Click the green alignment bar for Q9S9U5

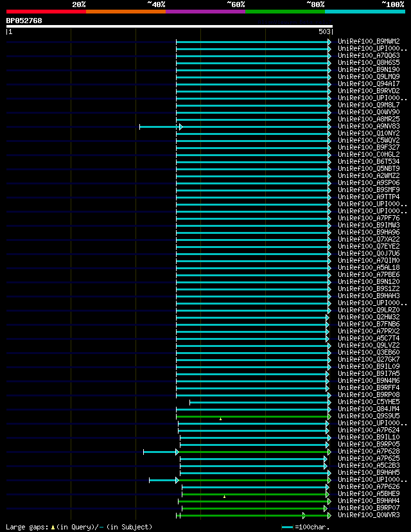click(252, 416)
